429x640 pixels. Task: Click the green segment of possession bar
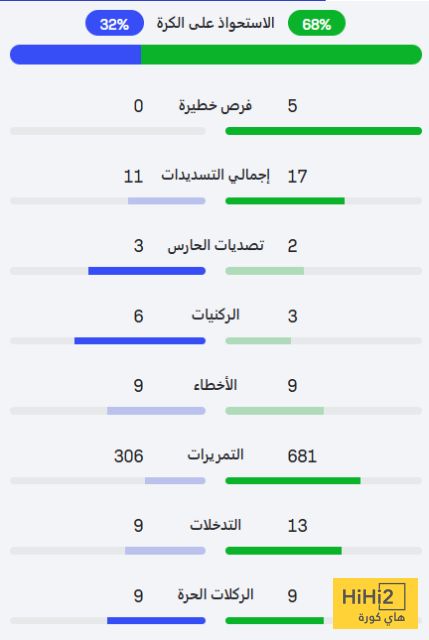pyautogui.click(x=281, y=55)
